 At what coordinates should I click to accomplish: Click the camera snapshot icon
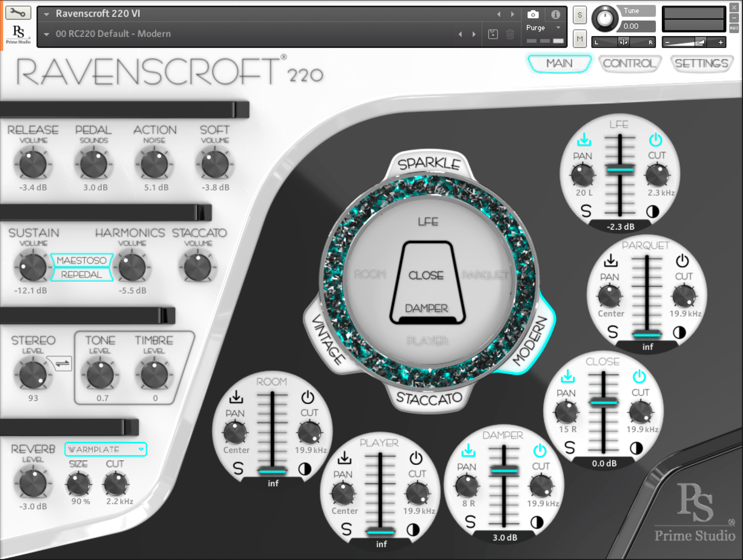pyautogui.click(x=533, y=15)
